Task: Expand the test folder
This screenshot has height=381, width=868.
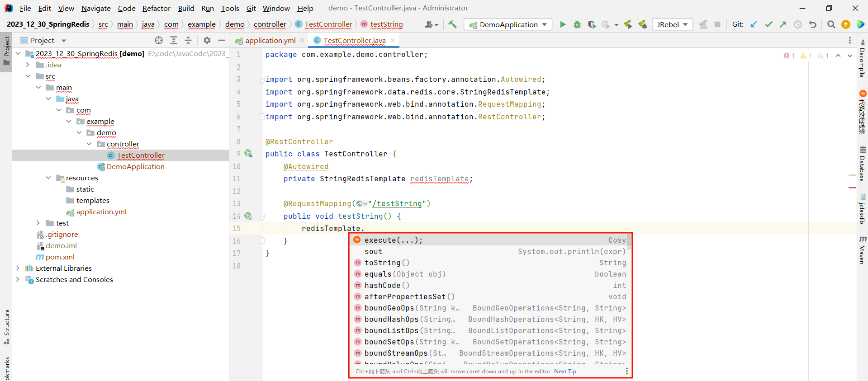Action: pos(38,223)
